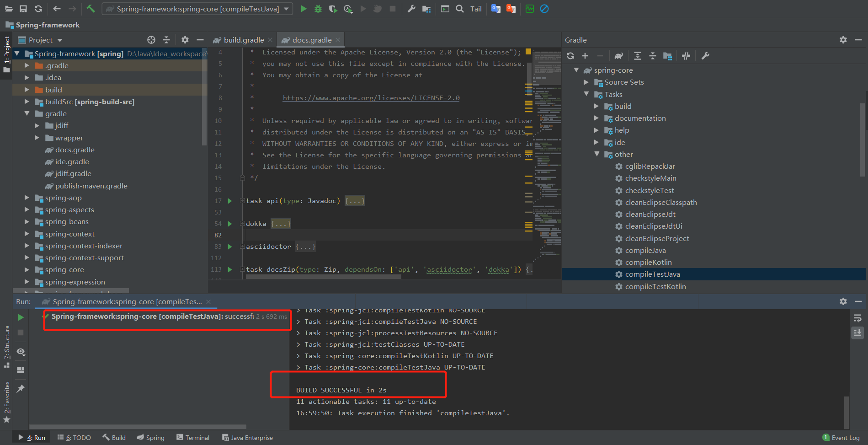The image size is (868, 445).
Task: Collapse the other task group
Action: (596, 154)
